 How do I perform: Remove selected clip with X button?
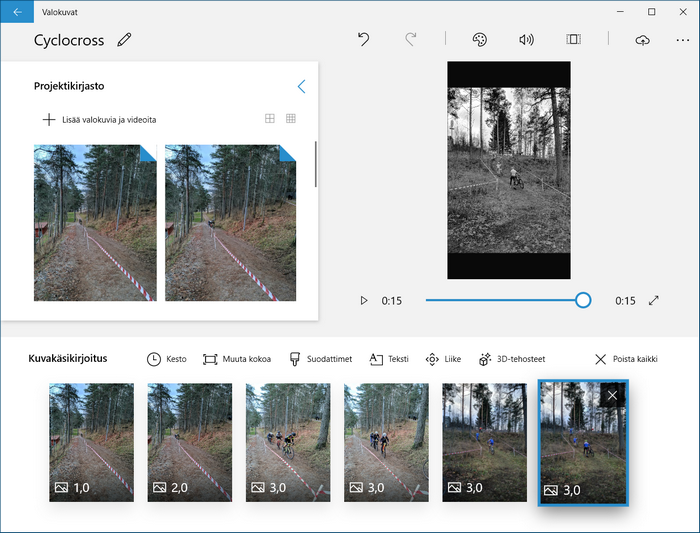point(613,395)
